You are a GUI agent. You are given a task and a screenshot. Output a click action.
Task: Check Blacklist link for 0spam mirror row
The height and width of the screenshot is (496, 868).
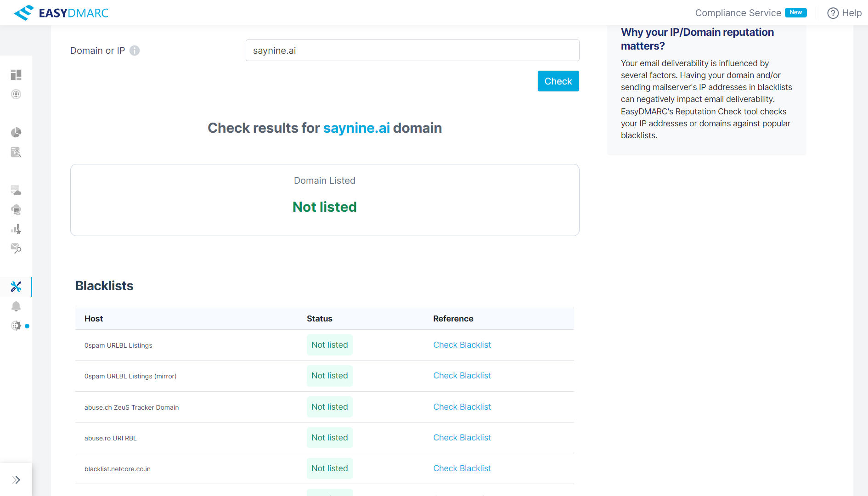tap(462, 376)
